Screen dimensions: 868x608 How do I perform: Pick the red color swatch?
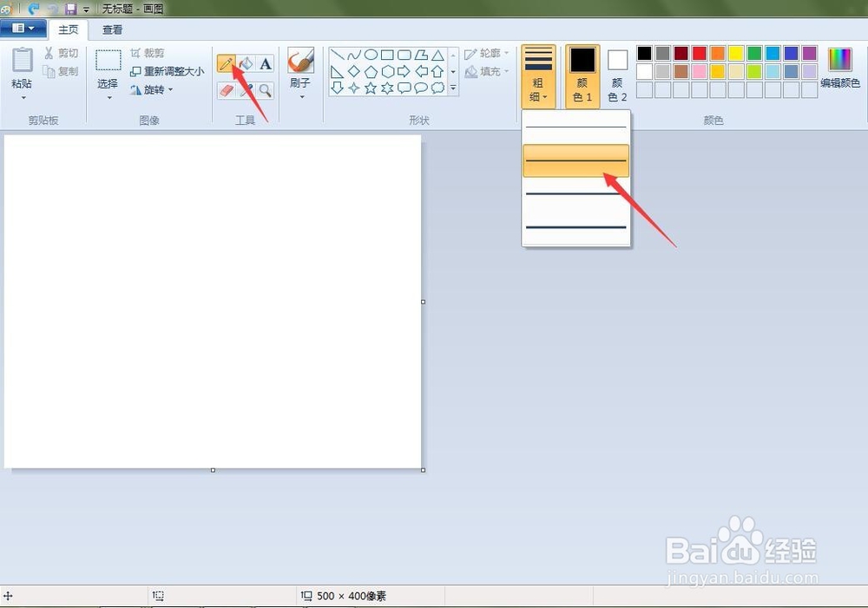(699, 53)
